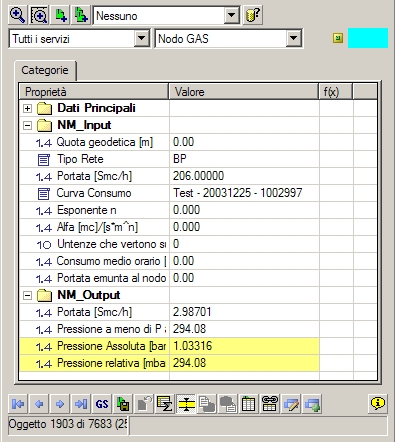Toggle the yellow highlighted rows icon
Viewport: 395px width, 442px height.
tap(186, 404)
